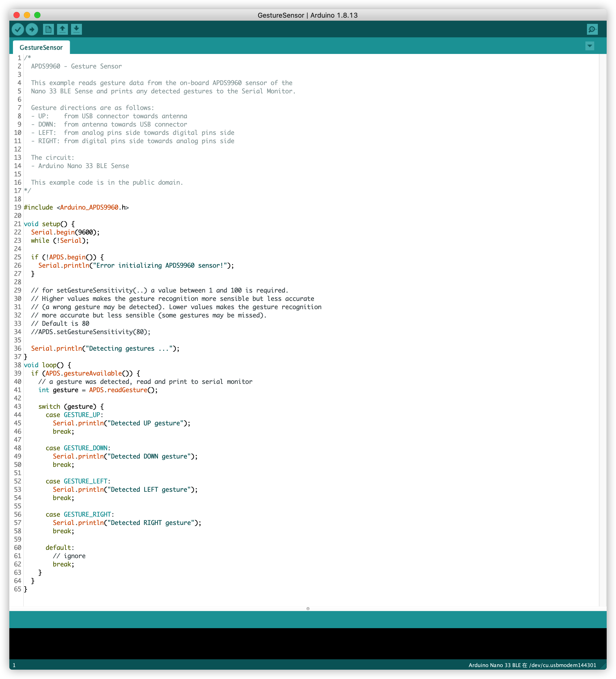Save the sketch with the down-arrow icon
Viewport: 616px width, 679px height.
click(x=76, y=29)
